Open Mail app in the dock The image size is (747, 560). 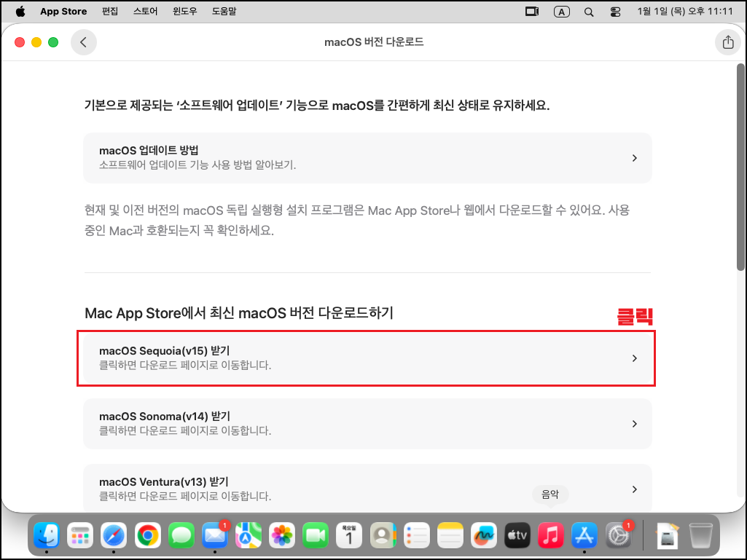pyautogui.click(x=215, y=535)
